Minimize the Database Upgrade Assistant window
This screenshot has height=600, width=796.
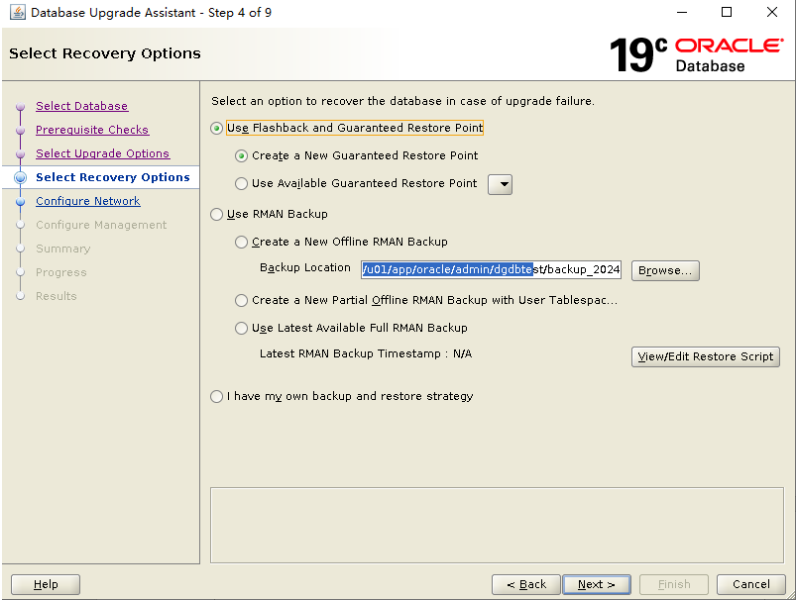coord(682,12)
